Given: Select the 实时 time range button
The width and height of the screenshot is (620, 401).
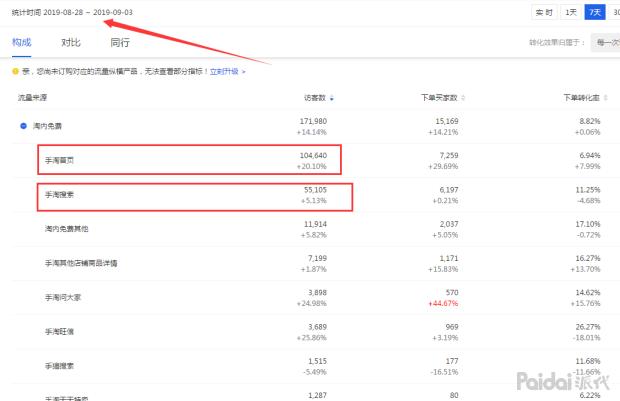Looking at the screenshot, I should click(543, 12).
